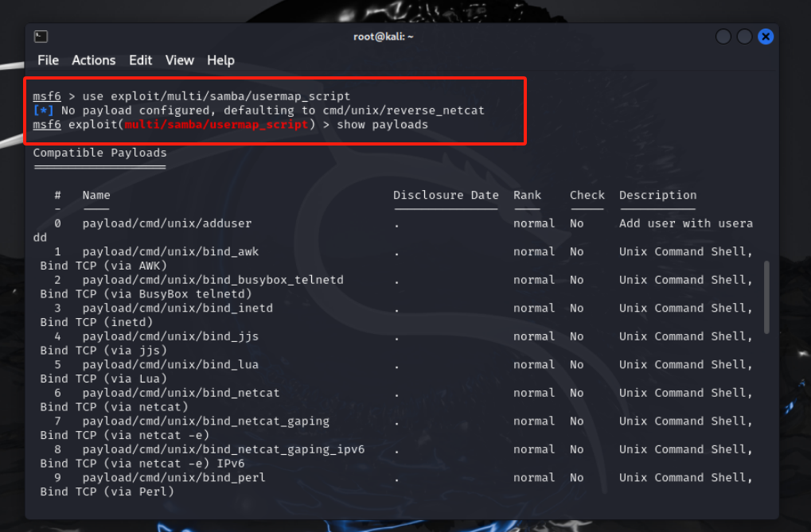
Task: Click the 'Description' column header
Action: [x=658, y=196]
